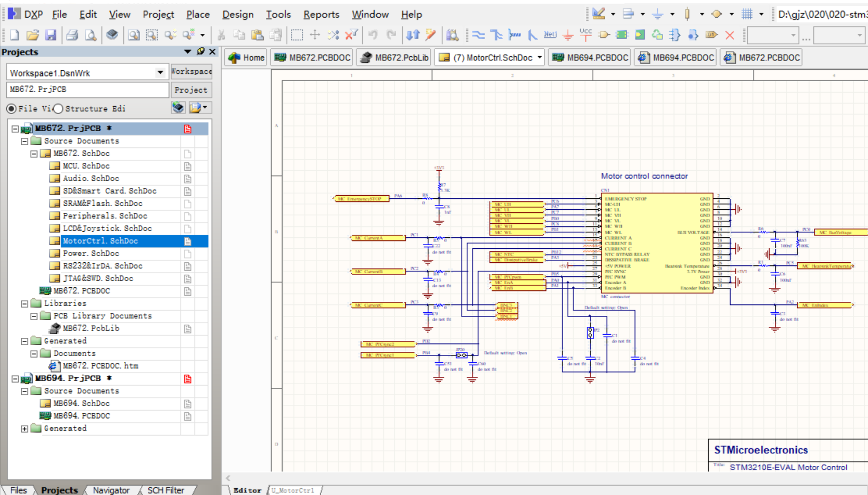Click the Place Part tool
This screenshot has height=495, width=868.
(604, 35)
